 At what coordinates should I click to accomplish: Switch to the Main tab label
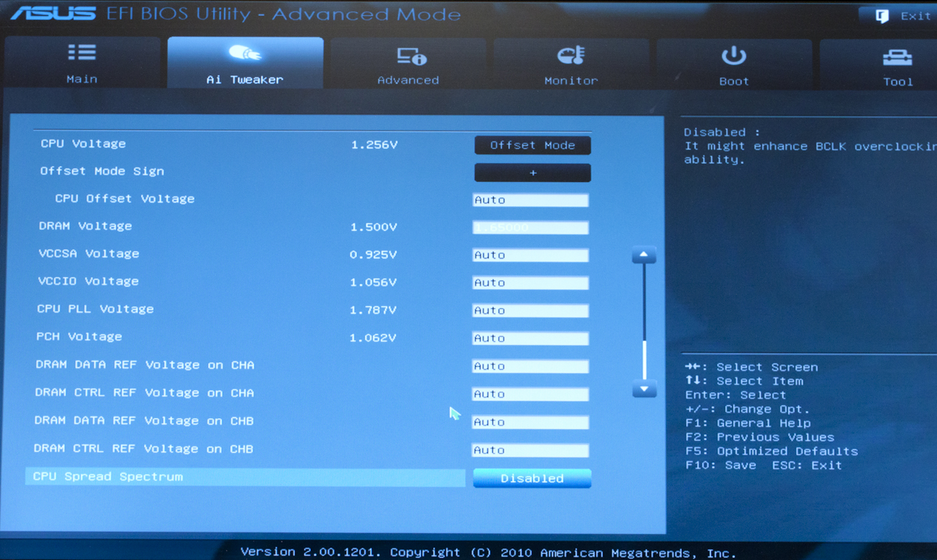click(x=82, y=79)
